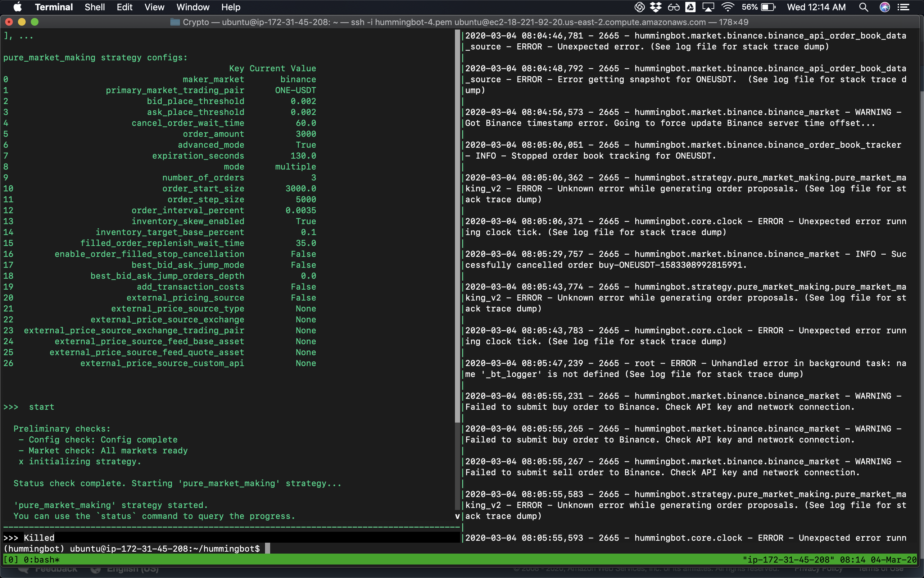The height and width of the screenshot is (578, 924).
Task: Minimize the Terminal window with yellow button
Action: [22, 22]
